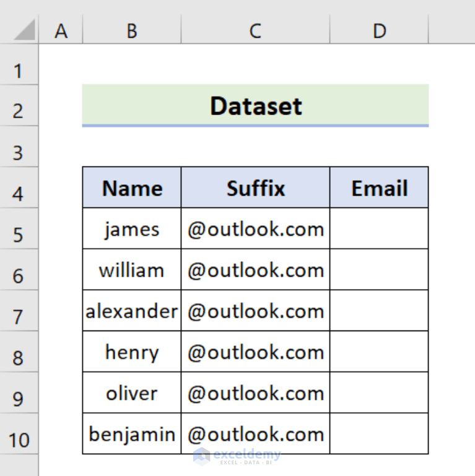Select row 5 header
Viewport: 475px width, 476px height.
click(19, 228)
